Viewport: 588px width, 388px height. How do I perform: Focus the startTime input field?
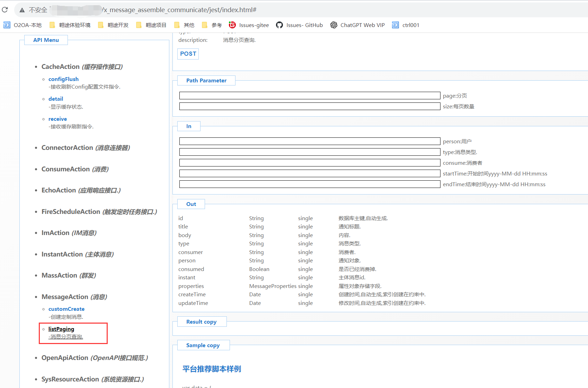[310, 174]
